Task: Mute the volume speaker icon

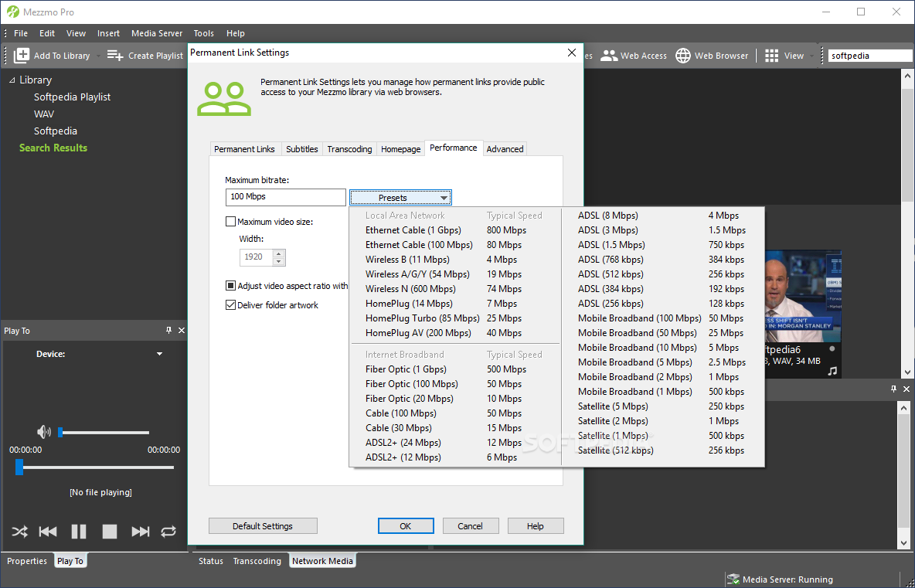Action: (44, 432)
